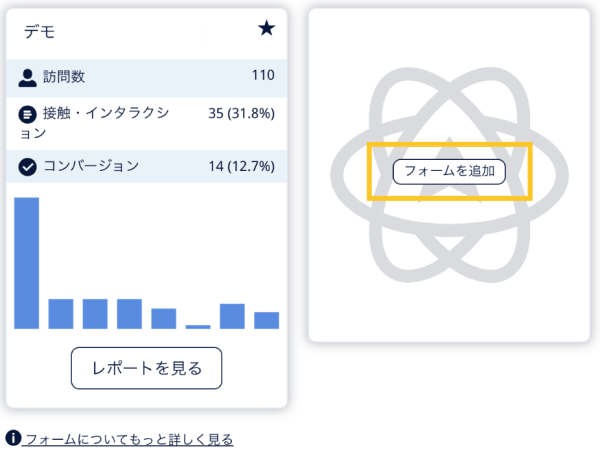Click the interaction icon beside 接触・インタラクション
600x459 pixels.
tap(28, 114)
